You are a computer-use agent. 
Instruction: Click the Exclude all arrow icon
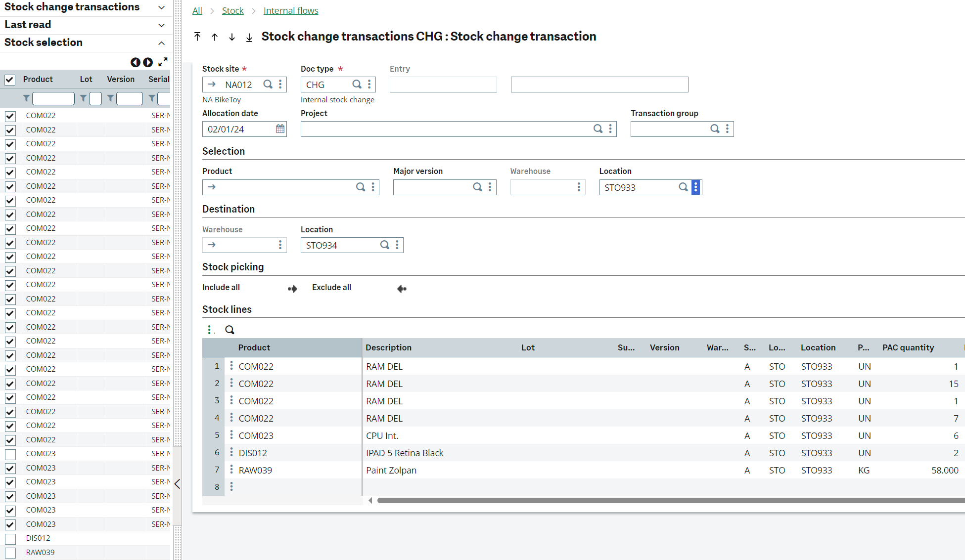coord(402,288)
